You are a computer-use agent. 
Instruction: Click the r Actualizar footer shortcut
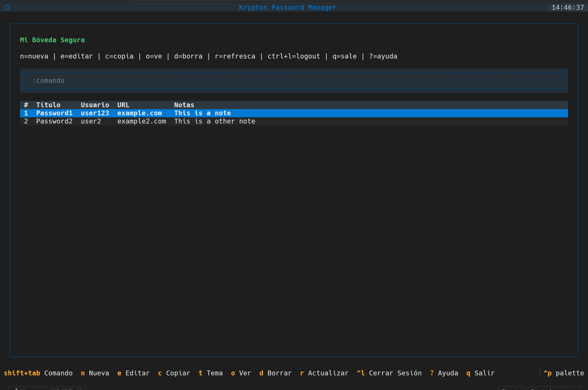pos(324,373)
